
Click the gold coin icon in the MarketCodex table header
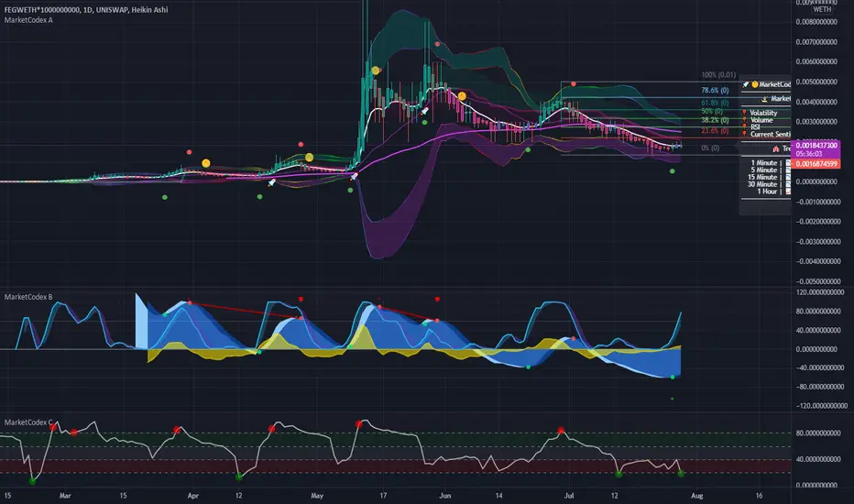click(755, 84)
